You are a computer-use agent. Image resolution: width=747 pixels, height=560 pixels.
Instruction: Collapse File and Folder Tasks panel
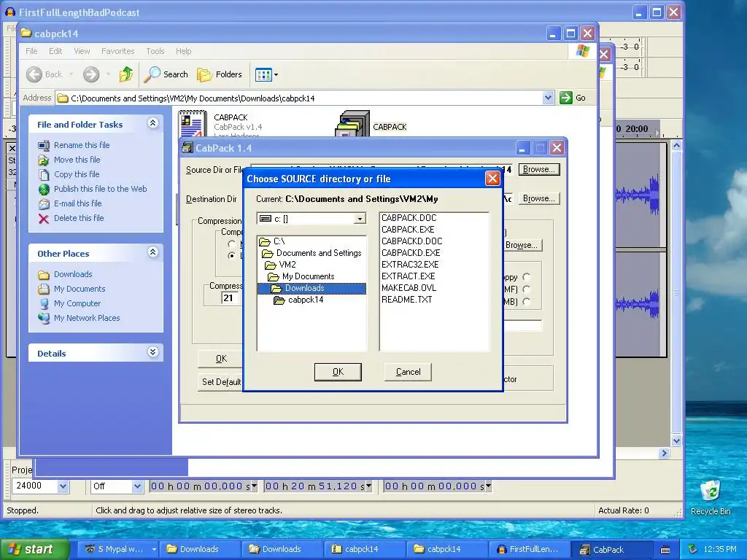152,123
